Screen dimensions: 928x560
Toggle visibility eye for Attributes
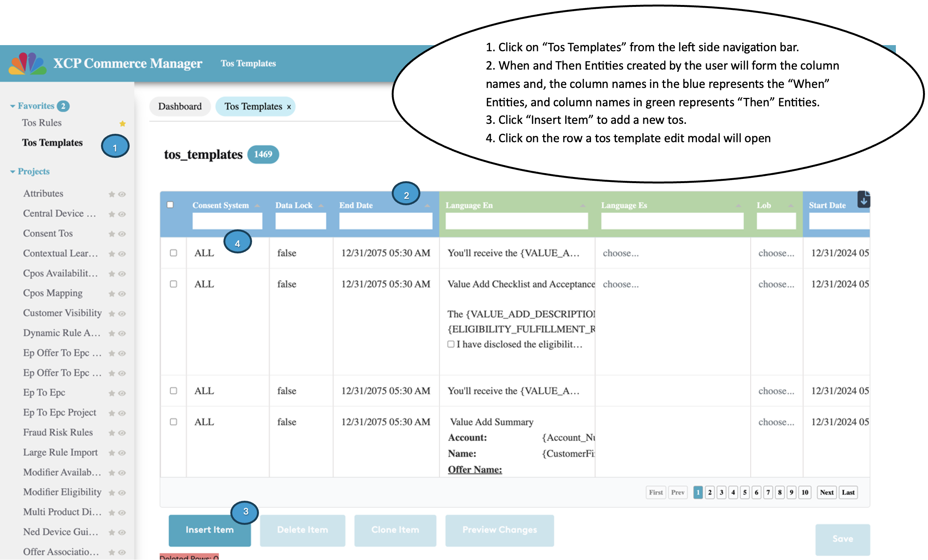[122, 194]
